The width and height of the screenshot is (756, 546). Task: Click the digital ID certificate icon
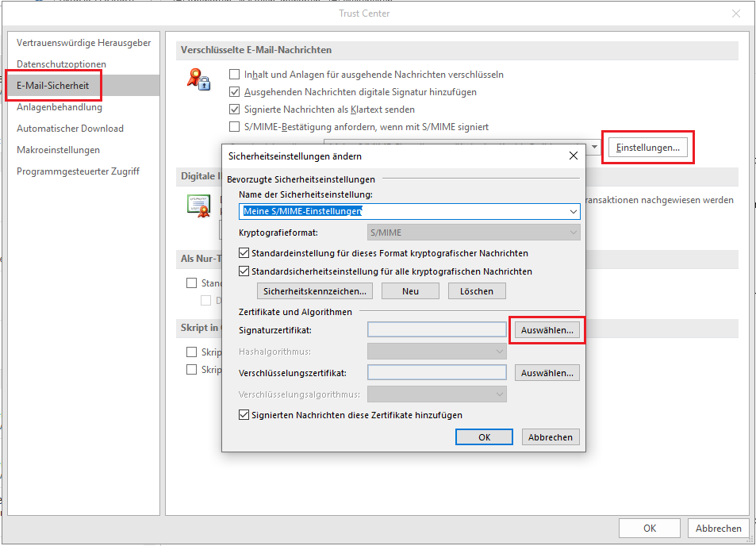[x=198, y=206]
